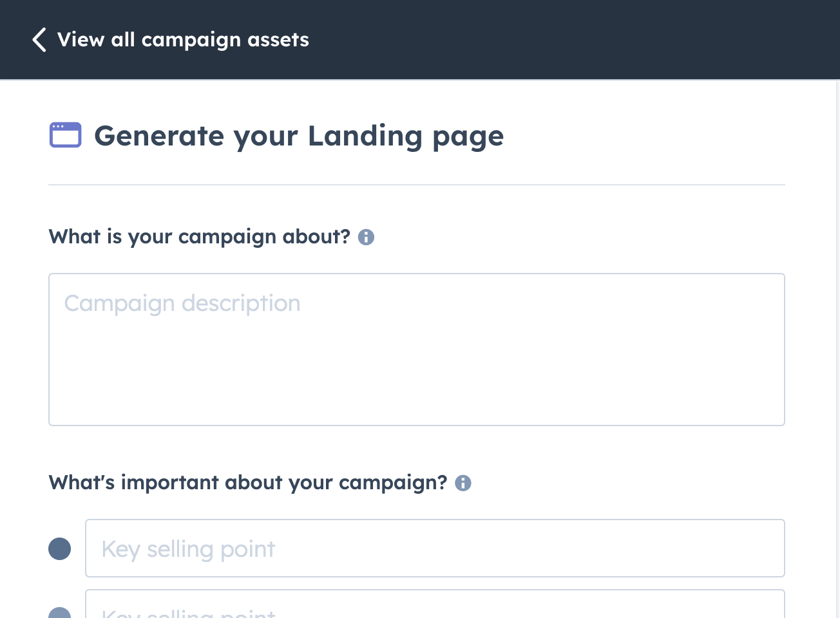Click the left-pointing navigation arrow in header
840x618 pixels.
click(39, 39)
